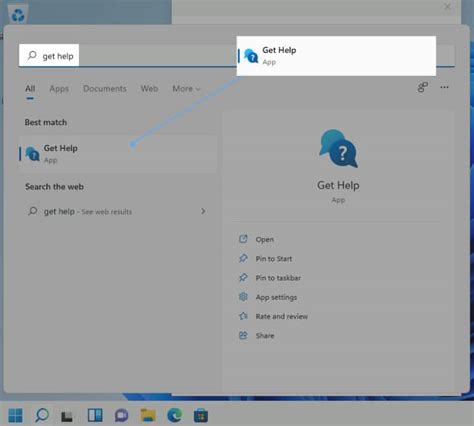Click the gear icon beside App settings
Viewport: 474px width, 426px height.
tap(243, 296)
